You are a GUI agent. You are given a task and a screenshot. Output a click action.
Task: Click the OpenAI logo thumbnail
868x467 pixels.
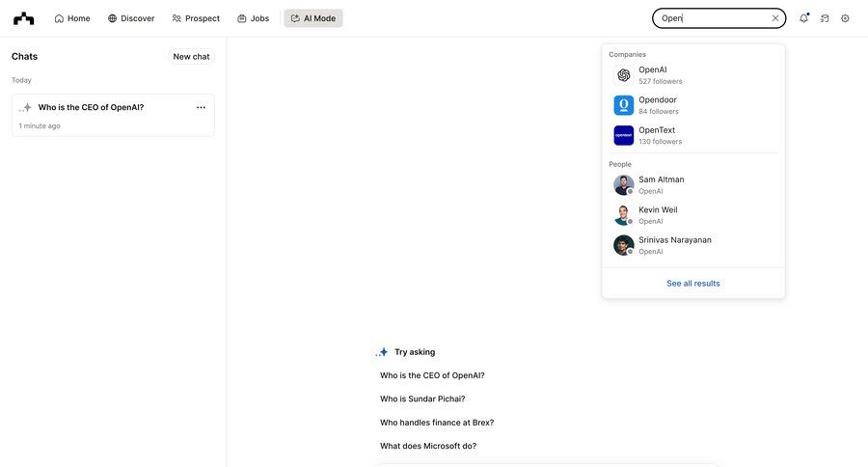click(x=624, y=75)
